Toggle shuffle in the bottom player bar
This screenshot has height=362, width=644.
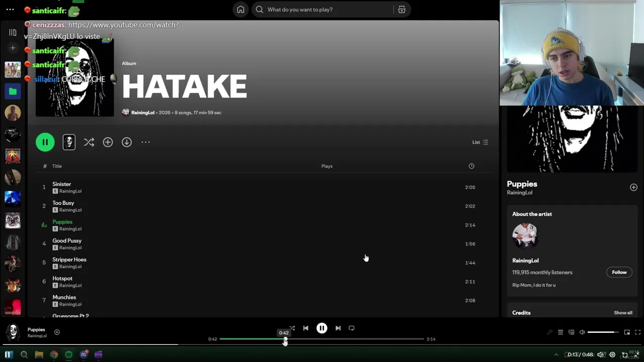pyautogui.click(x=292, y=328)
